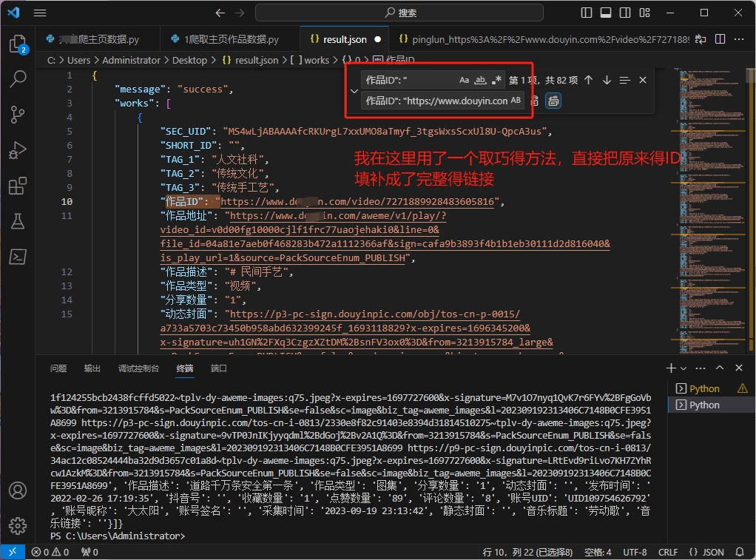Open the Explorer view in activity bar
This screenshot has width=756, height=560.
(x=18, y=44)
